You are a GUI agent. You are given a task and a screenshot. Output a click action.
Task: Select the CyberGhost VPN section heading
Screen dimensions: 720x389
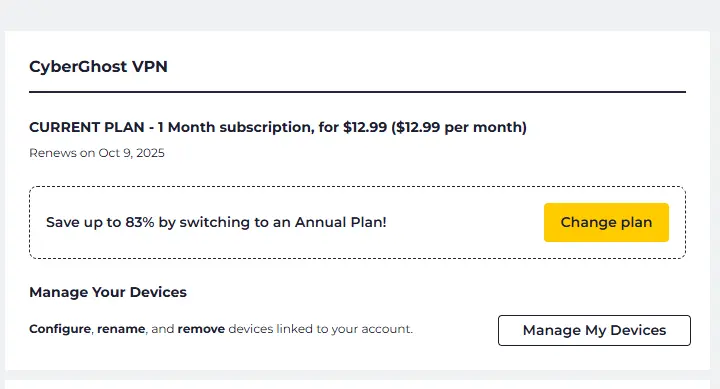(x=98, y=67)
